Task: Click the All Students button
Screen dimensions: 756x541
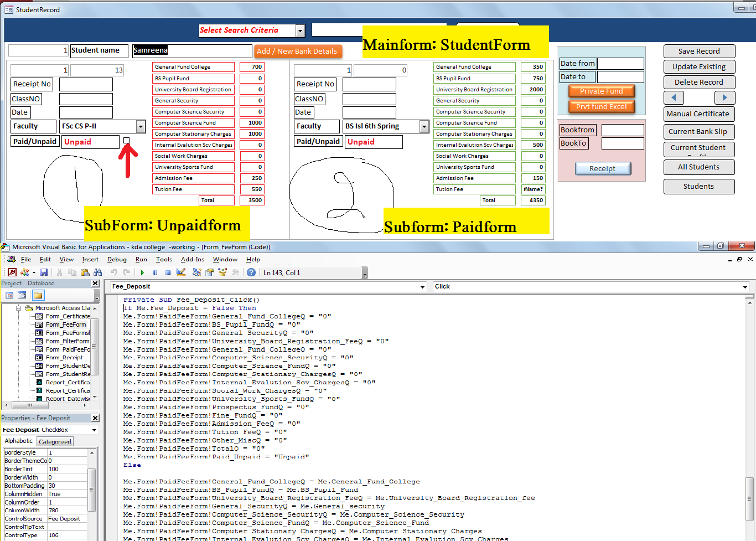Action: tap(699, 167)
